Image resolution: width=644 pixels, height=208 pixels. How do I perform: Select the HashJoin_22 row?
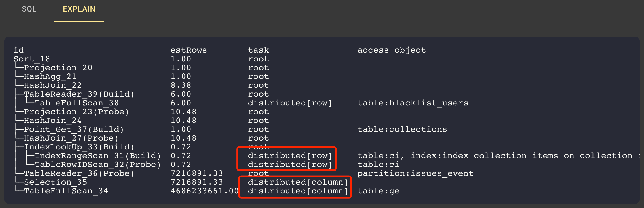click(52, 85)
